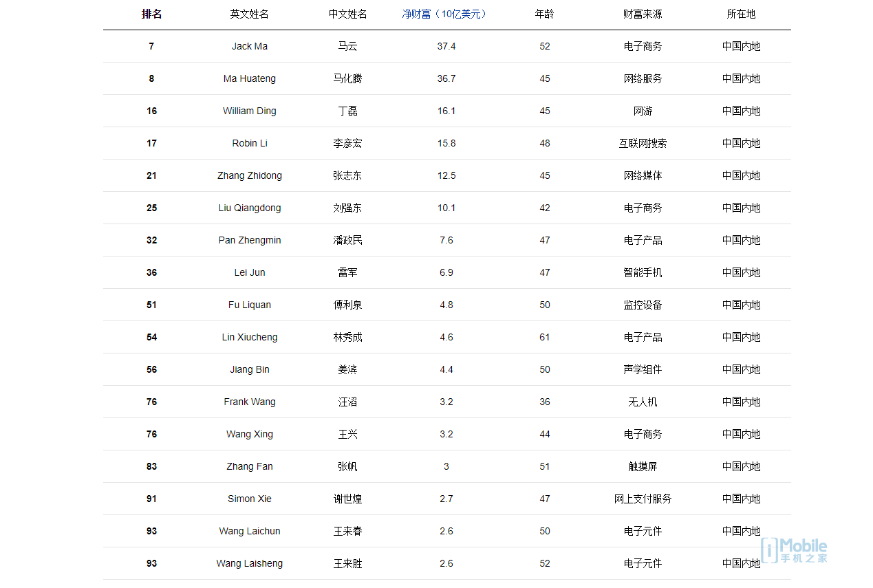Click net worth value 16.1
The height and width of the screenshot is (588, 873).
pos(446,111)
